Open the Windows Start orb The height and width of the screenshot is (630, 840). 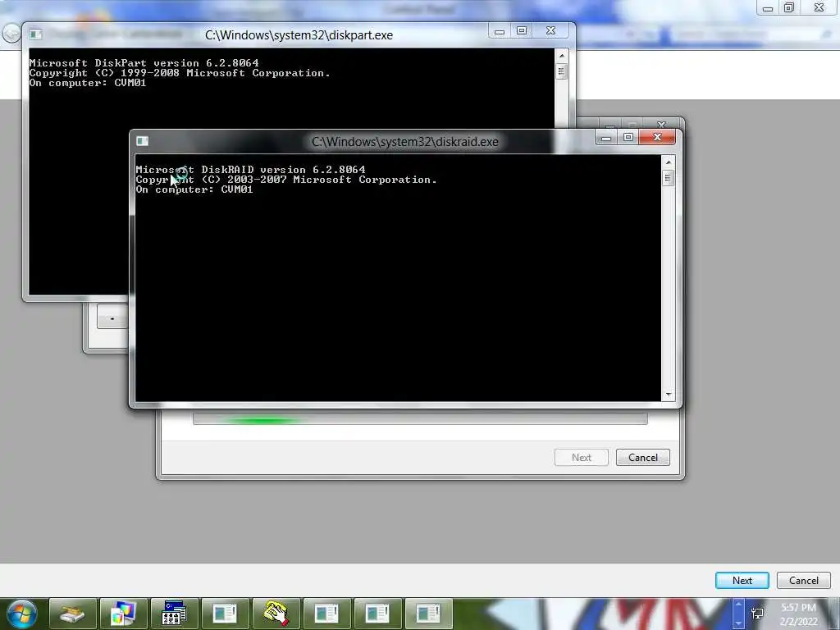point(21,614)
